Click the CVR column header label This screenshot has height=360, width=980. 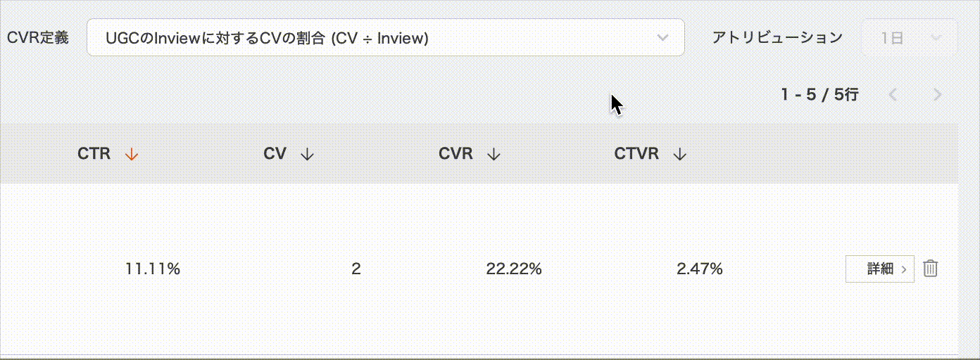[x=456, y=154]
